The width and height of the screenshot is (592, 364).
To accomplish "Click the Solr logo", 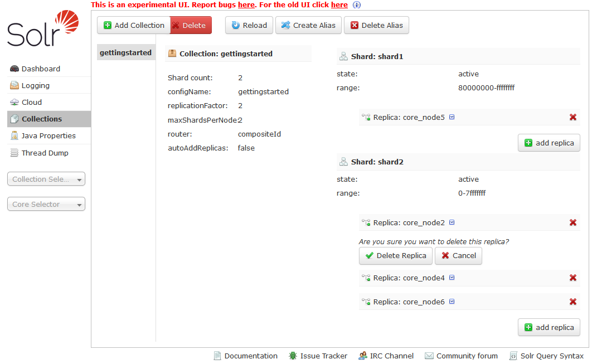I will [x=43, y=28].
